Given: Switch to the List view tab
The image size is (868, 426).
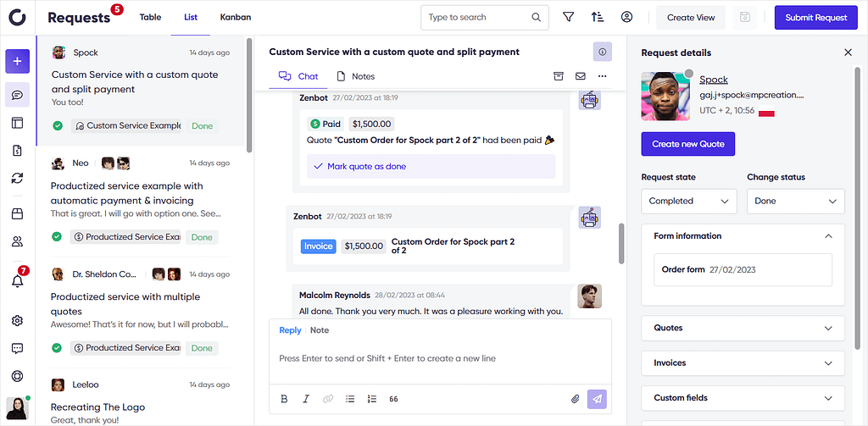Looking at the screenshot, I should click(x=191, y=17).
